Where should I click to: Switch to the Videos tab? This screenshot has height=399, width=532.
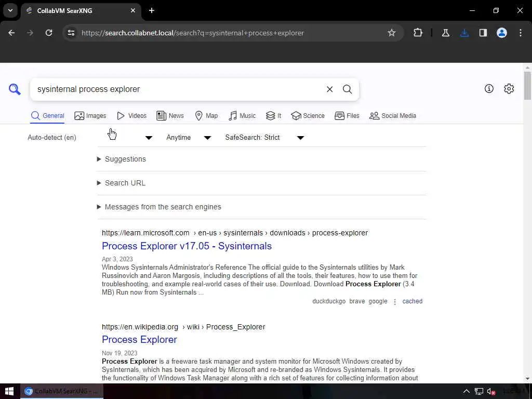(131, 116)
